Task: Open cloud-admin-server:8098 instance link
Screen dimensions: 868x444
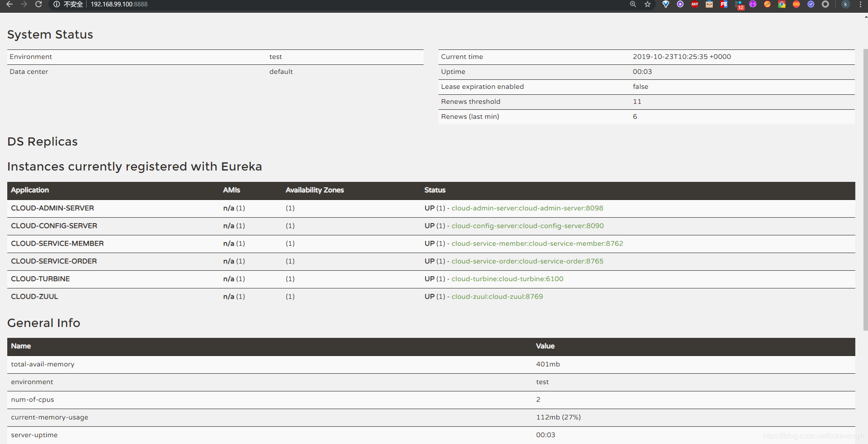Action: coord(527,208)
